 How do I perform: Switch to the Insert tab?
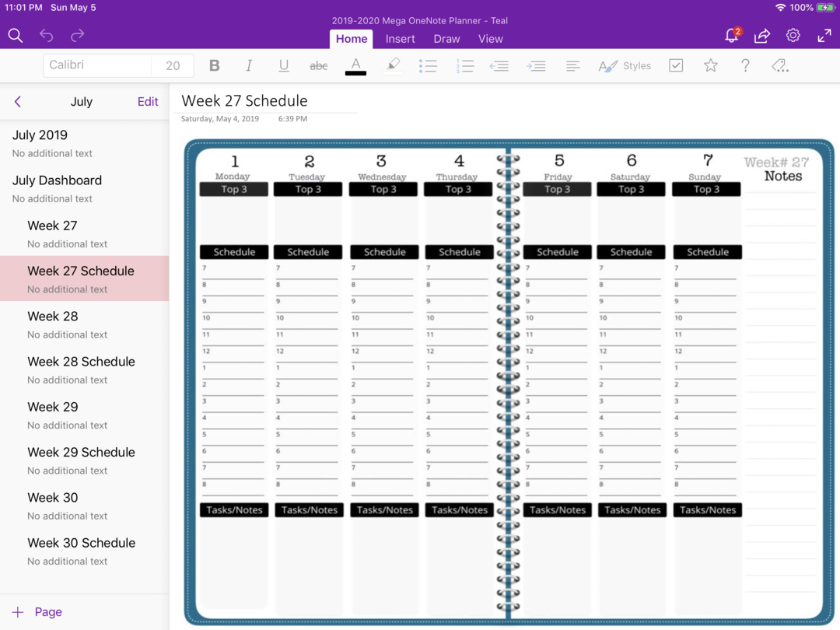pos(401,39)
